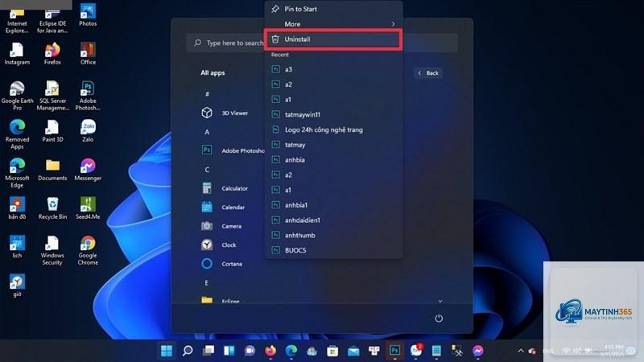The height and width of the screenshot is (362, 644).
Task: Select SQL Server Management desktop icon
Action: click(52, 96)
